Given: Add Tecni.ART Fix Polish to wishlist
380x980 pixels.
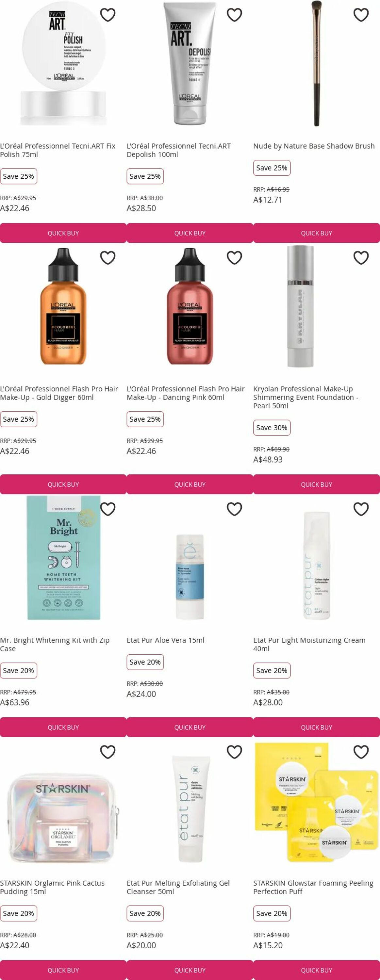Looking at the screenshot, I should pyautogui.click(x=107, y=15).
